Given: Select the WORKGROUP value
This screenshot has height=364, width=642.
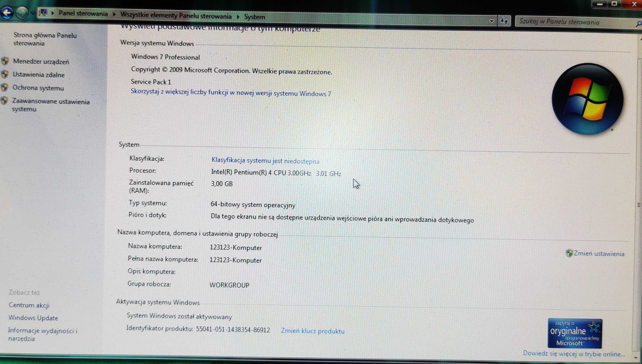Looking at the screenshot, I should click(x=229, y=285).
